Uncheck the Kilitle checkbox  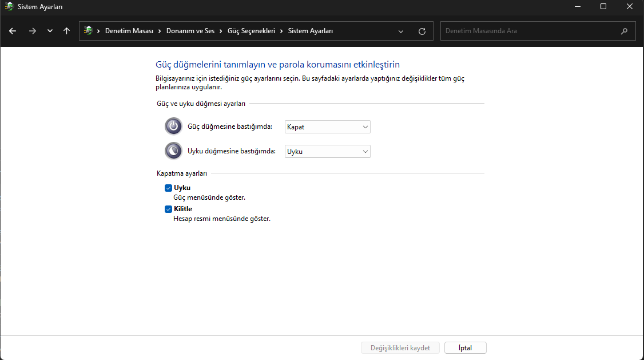(x=169, y=209)
